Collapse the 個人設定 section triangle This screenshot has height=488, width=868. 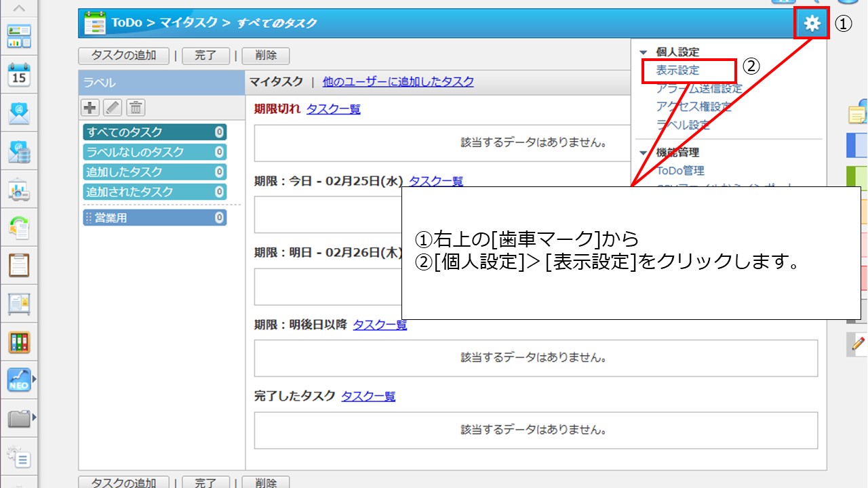644,52
